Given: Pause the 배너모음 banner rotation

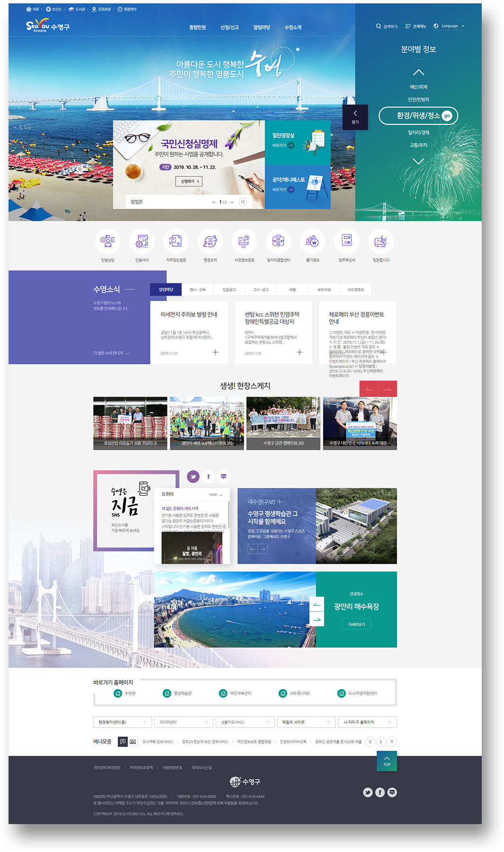Looking at the screenshot, I should (392, 742).
